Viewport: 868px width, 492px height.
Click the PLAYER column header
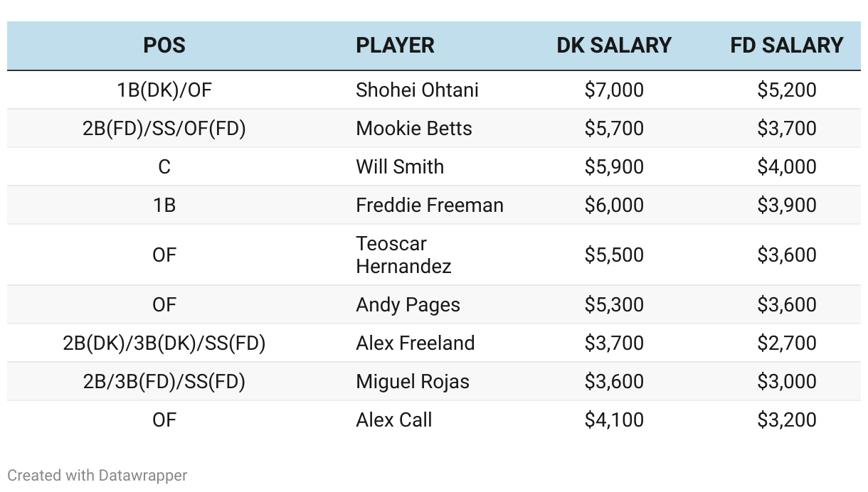pos(395,46)
